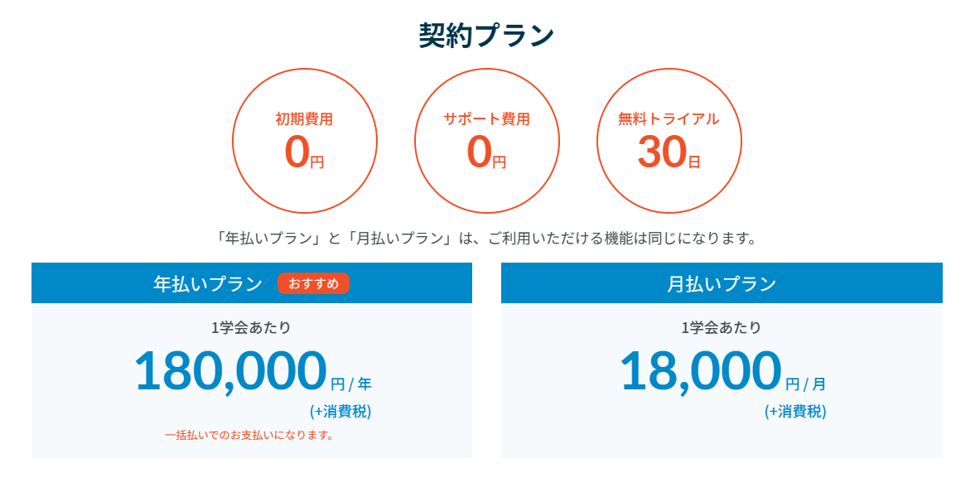Click the 月払いプラン blue header

722,283
